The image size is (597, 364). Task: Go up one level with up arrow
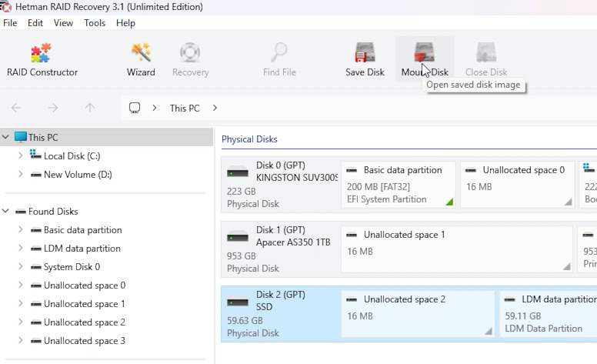pyautogui.click(x=90, y=109)
